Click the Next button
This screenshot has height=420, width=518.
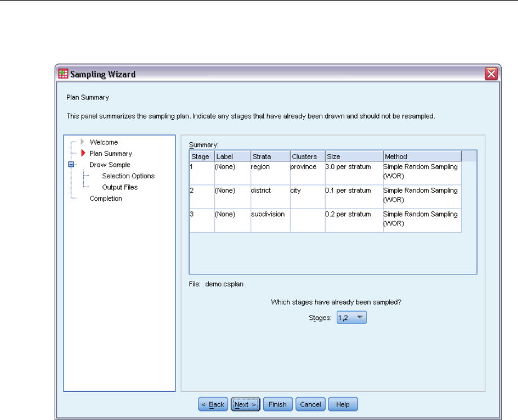(245, 404)
